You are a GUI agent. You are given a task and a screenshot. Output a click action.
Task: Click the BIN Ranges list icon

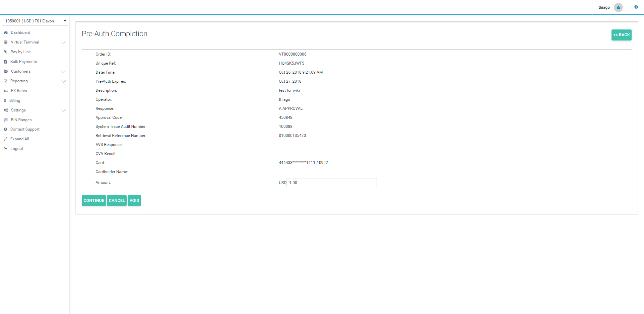[6, 120]
